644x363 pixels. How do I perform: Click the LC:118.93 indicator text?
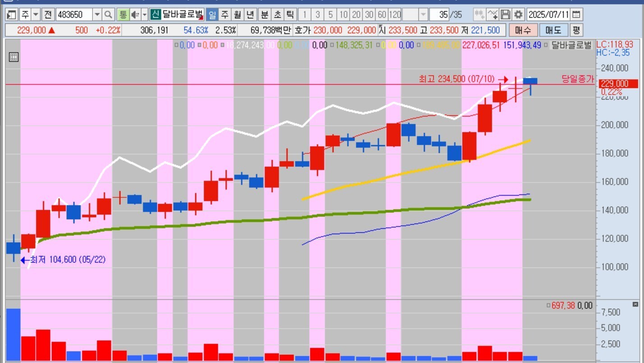point(615,44)
